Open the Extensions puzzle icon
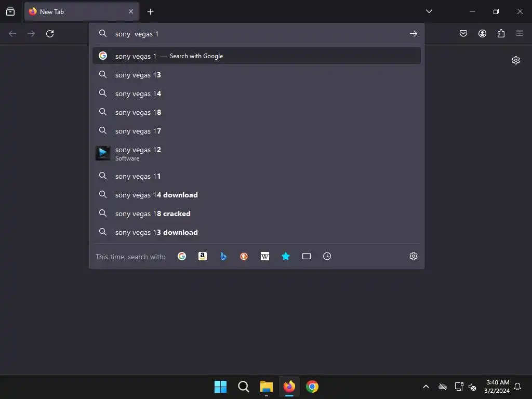 [x=501, y=33]
